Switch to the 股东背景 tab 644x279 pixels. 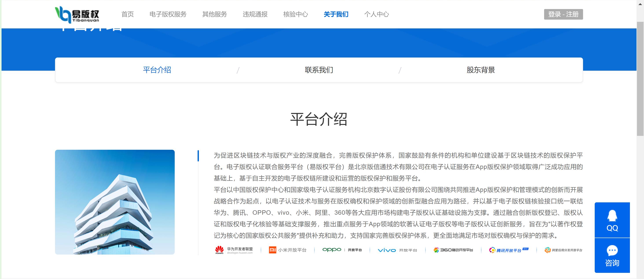pos(481,70)
